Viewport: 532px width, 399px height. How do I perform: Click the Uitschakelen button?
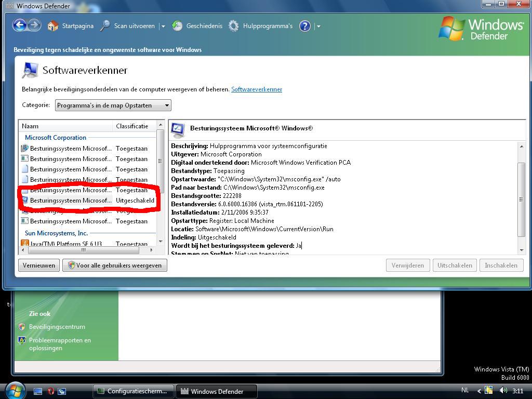tap(455, 265)
